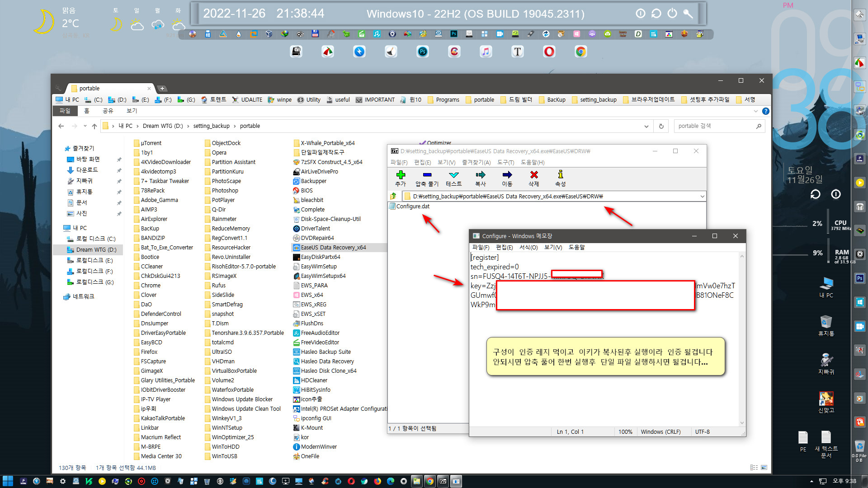The image size is (868, 488).
Task: Open a new tab in Explorer tab bar
Action: pos(162,89)
